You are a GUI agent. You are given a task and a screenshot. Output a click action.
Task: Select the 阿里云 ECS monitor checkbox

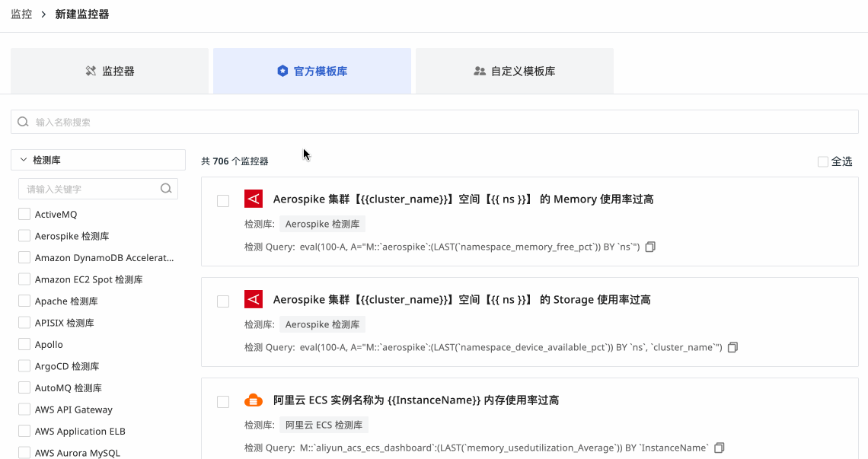coord(223,402)
